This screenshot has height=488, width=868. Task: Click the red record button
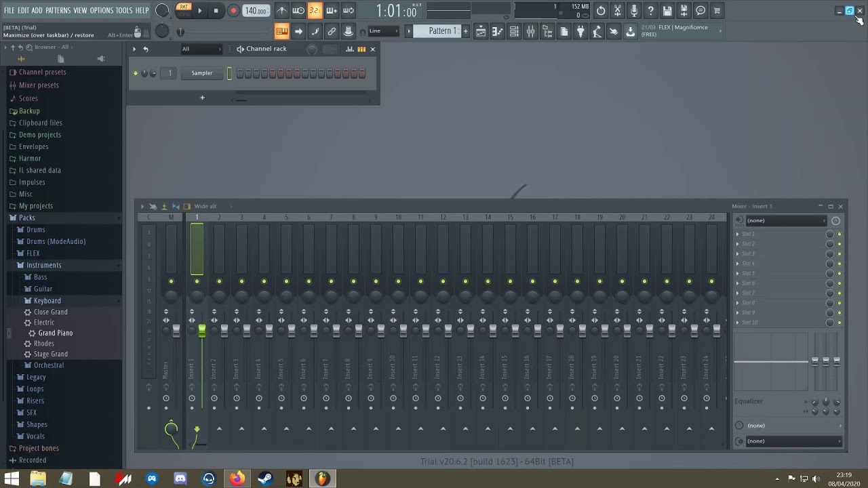point(233,10)
